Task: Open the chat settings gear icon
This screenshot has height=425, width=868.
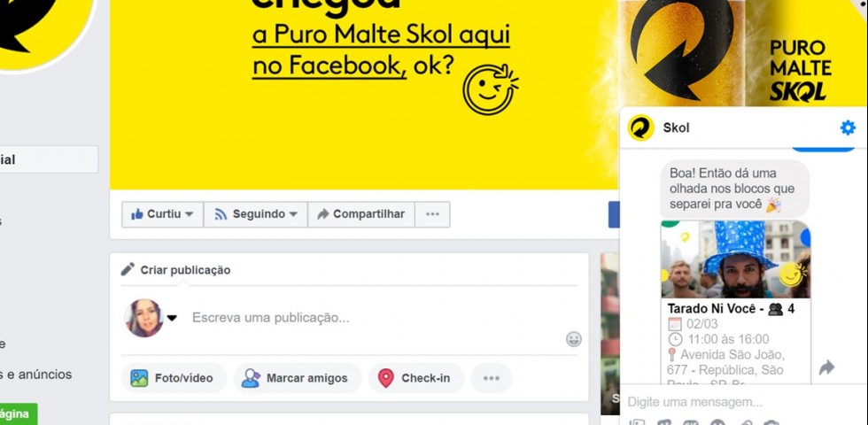Action: pos(848,127)
